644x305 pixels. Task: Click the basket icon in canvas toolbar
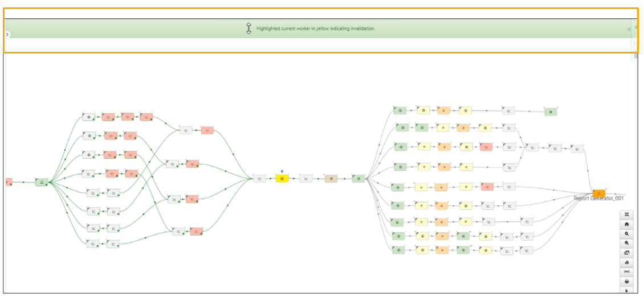(x=626, y=281)
